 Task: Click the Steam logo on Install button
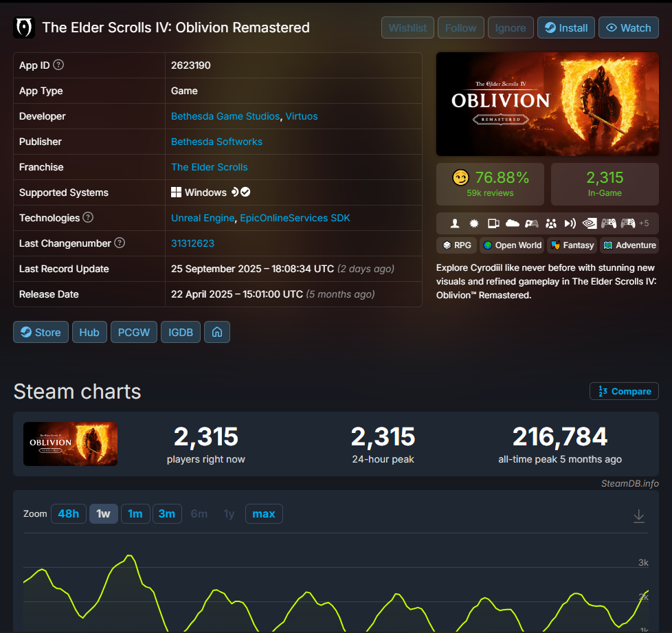[550, 28]
